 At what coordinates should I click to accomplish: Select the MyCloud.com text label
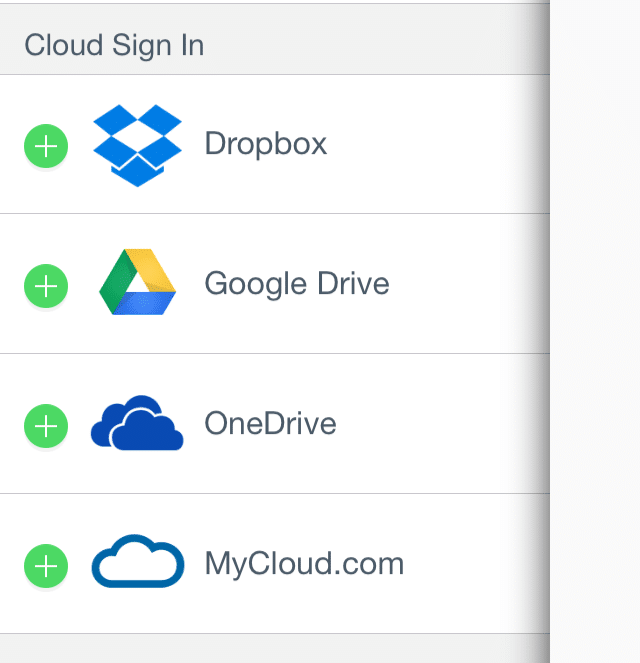click(x=304, y=564)
